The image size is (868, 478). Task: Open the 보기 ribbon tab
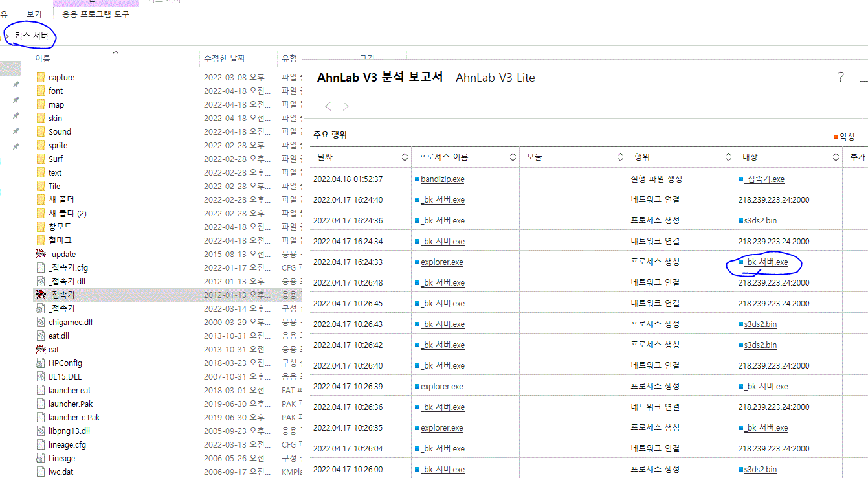coord(34,14)
